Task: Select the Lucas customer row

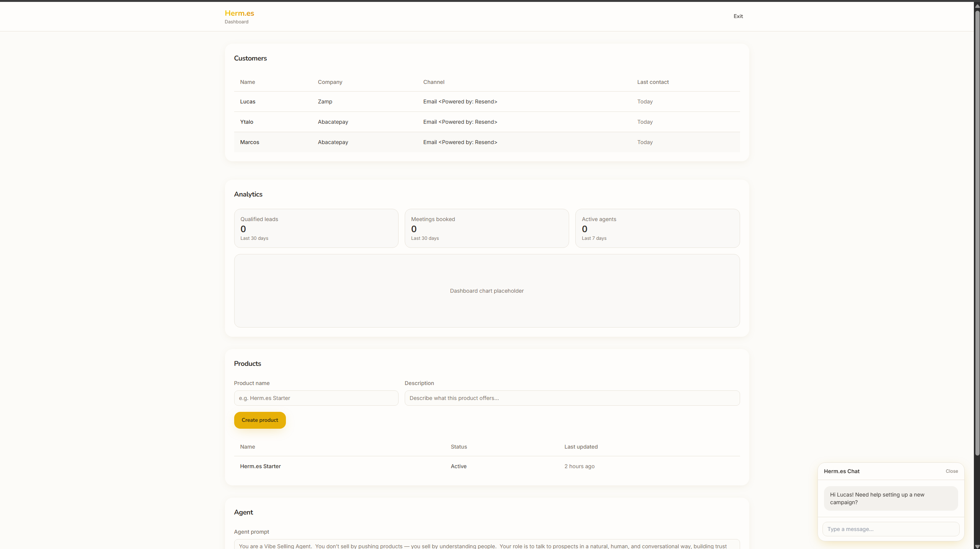Action: [x=486, y=102]
